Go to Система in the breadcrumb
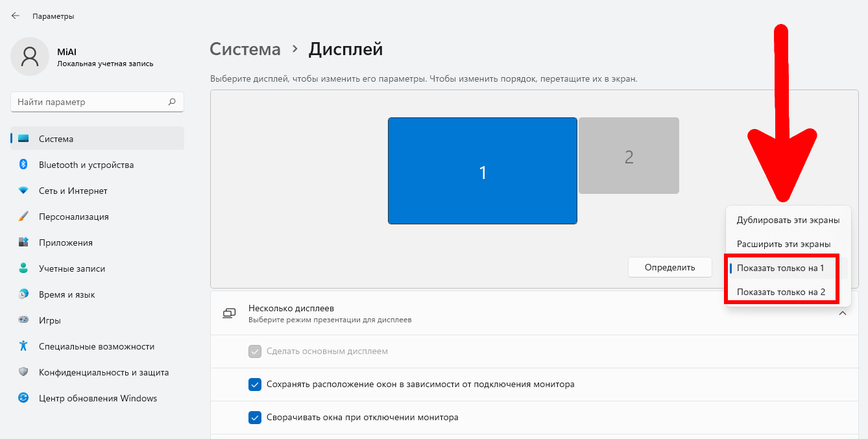Image resolution: width=868 pixels, height=439 pixels. point(245,49)
